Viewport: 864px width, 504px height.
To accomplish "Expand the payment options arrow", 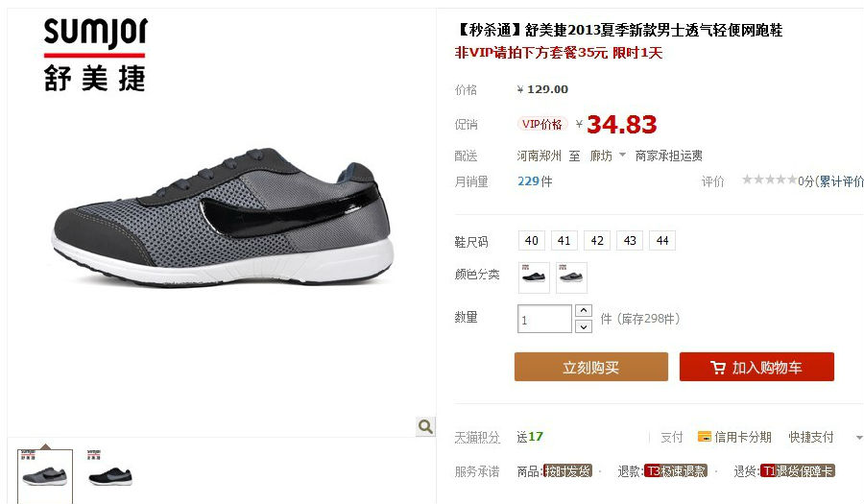I will click(858, 438).
